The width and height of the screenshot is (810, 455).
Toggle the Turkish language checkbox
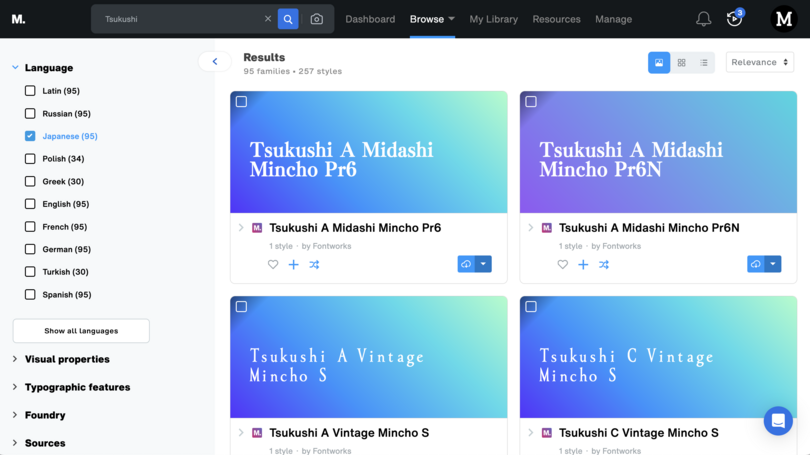pos(30,272)
